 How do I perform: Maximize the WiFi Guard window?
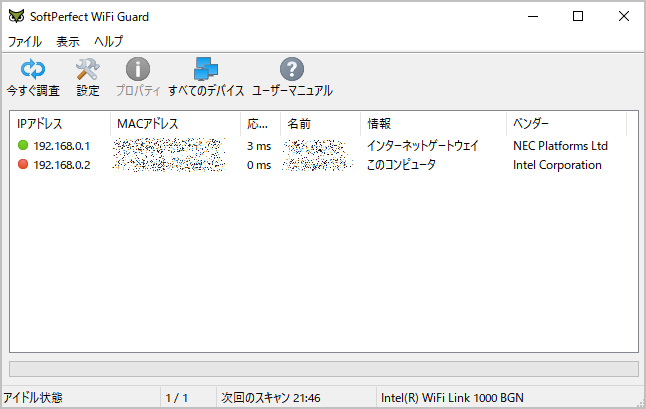coord(578,16)
